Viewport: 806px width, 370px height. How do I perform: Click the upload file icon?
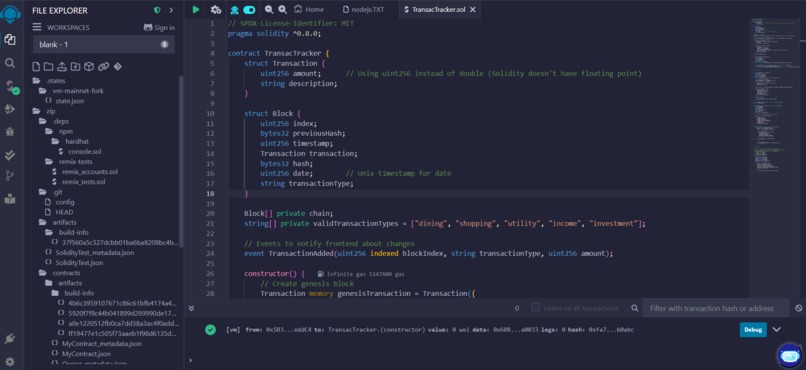point(62,67)
